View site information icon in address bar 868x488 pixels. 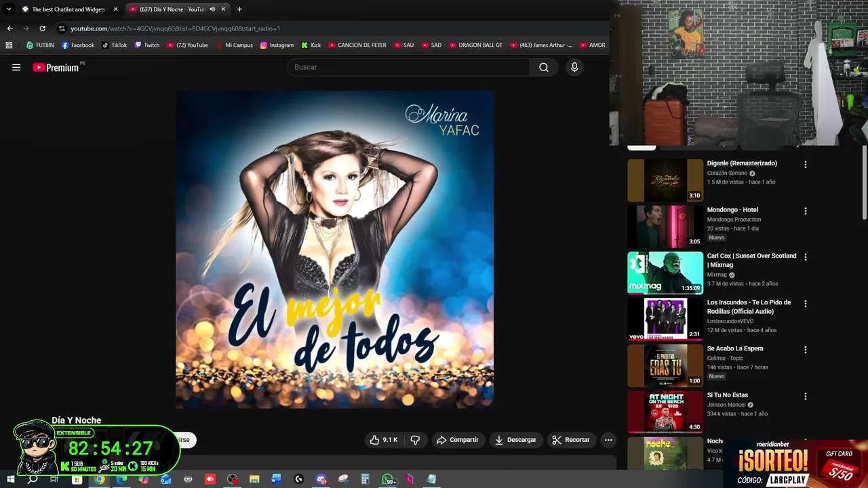[x=62, y=28]
